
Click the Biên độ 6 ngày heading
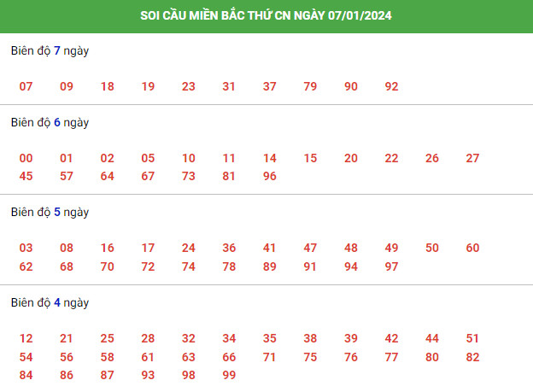click(x=50, y=123)
